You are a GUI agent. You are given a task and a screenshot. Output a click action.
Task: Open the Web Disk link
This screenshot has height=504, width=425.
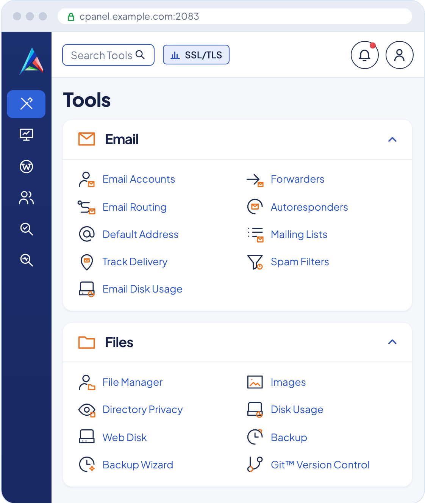pos(125,437)
